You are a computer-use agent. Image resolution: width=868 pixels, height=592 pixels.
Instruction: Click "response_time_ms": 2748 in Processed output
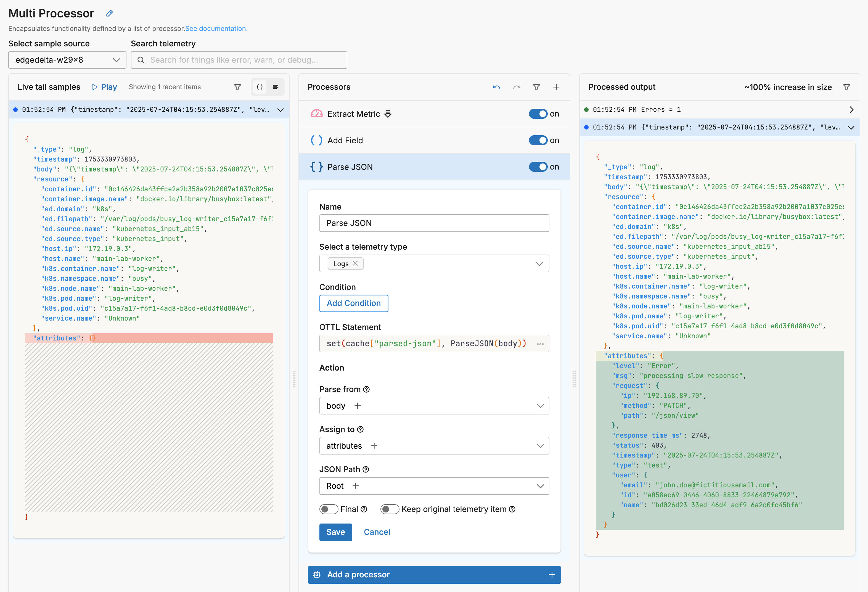(661, 435)
